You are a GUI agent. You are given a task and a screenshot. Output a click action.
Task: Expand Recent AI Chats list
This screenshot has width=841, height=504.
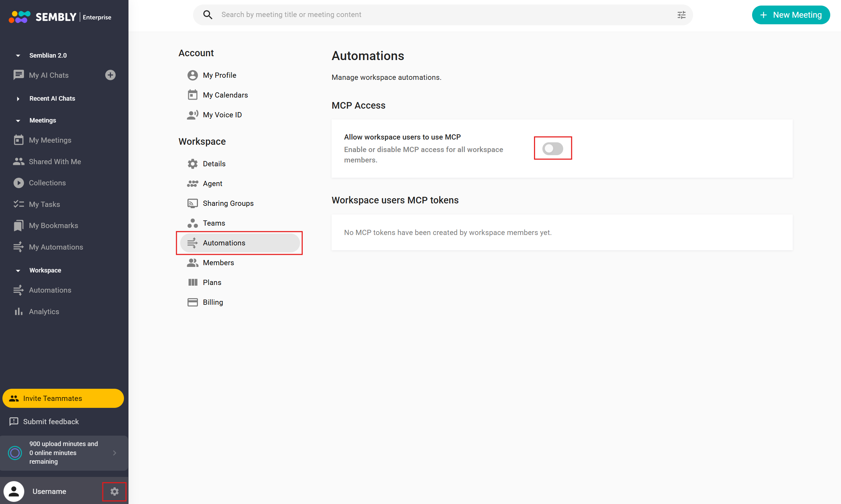pyautogui.click(x=18, y=99)
